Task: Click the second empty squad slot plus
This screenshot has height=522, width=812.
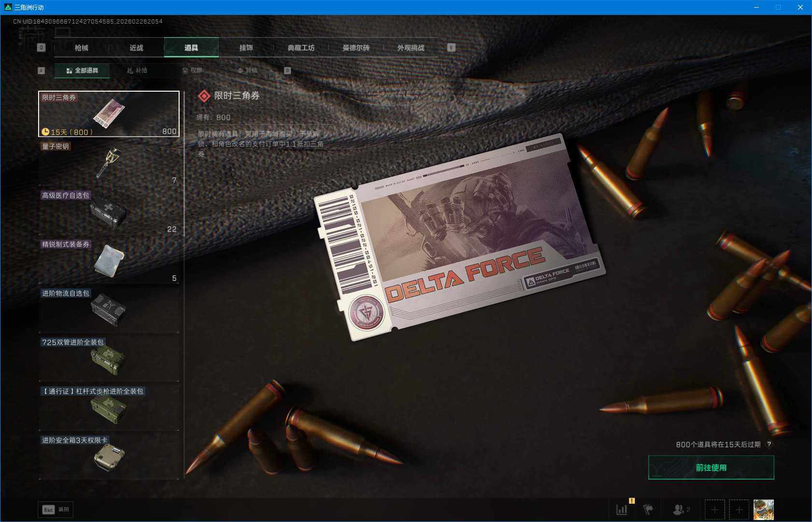Action: (x=739, y=509)
